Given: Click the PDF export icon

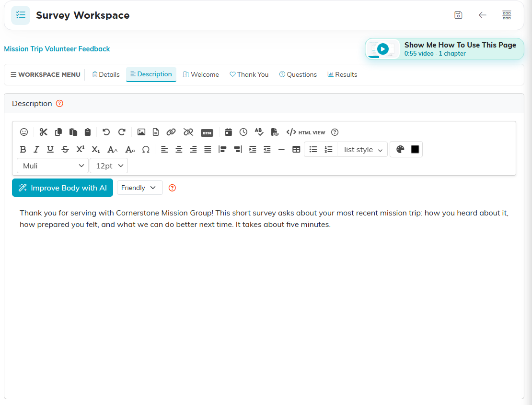Looking at the screenshot, I should pyautogui.click(x=275, y=132).
